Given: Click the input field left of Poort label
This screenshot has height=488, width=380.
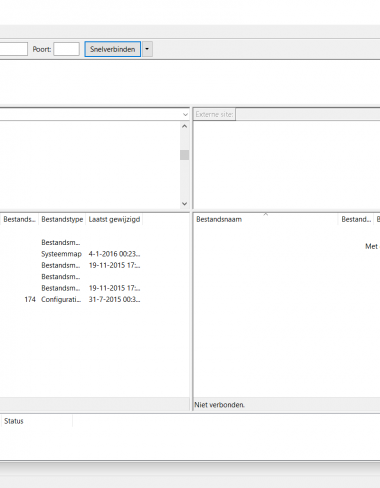Looking at the screenshot, I should click(13, 49).
